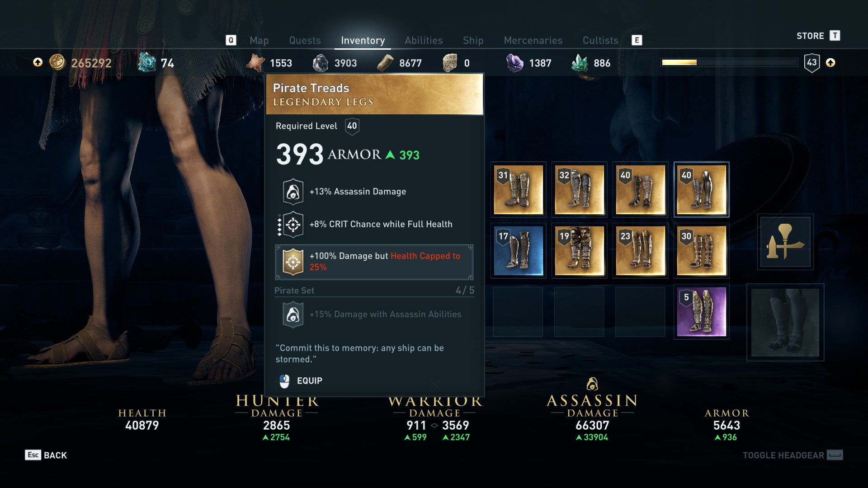Click the green precious gems resource icon
This screenshot has width=868, height=488.
pos(580,63)
